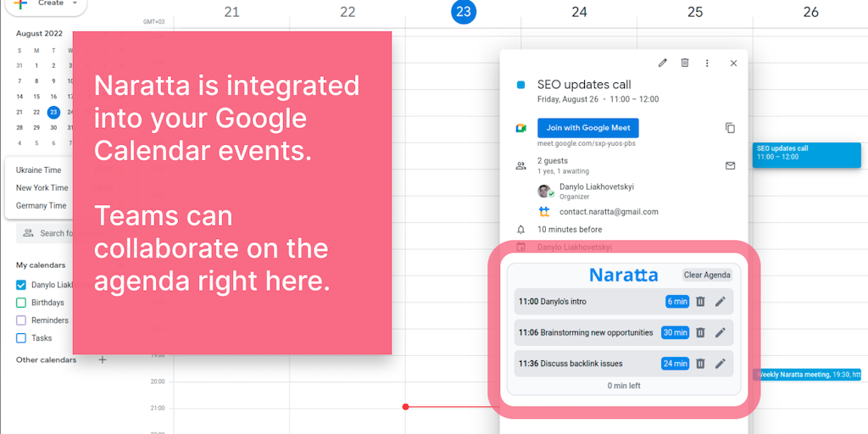Viewport: 868px width, 434px height.
Task: Delete the SEO updates call event
Action: pyautogui.click(x=685, y=63)
